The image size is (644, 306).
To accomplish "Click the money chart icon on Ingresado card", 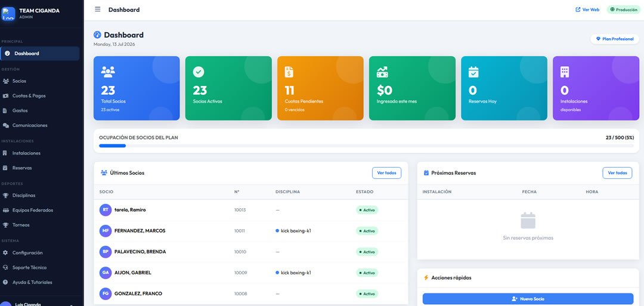I will (x=382, y=72).
